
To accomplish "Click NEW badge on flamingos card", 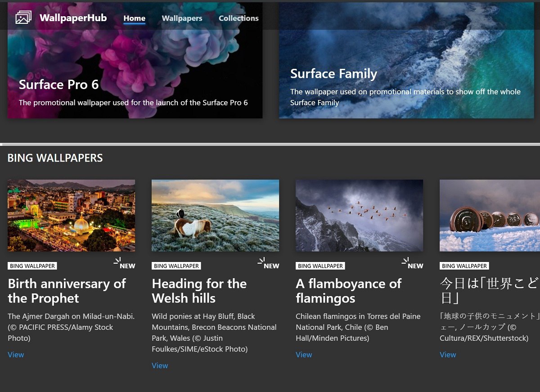I will [x=413, y=263].
